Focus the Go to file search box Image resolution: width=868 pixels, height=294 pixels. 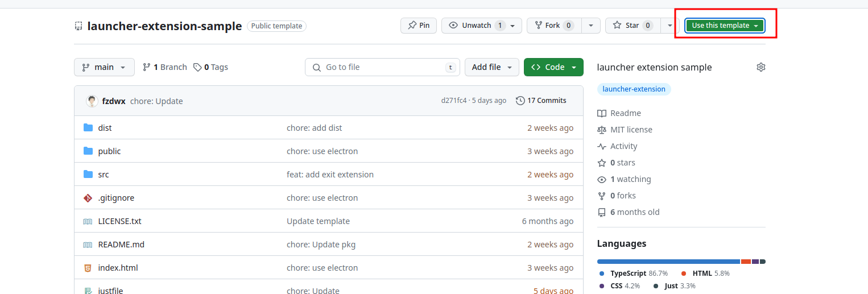382,67
